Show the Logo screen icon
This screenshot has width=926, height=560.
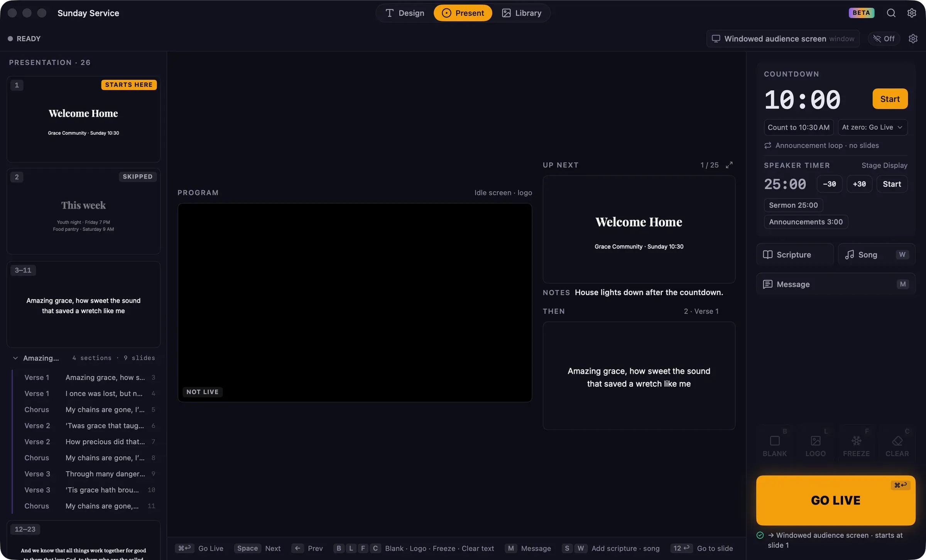(815, 441)
